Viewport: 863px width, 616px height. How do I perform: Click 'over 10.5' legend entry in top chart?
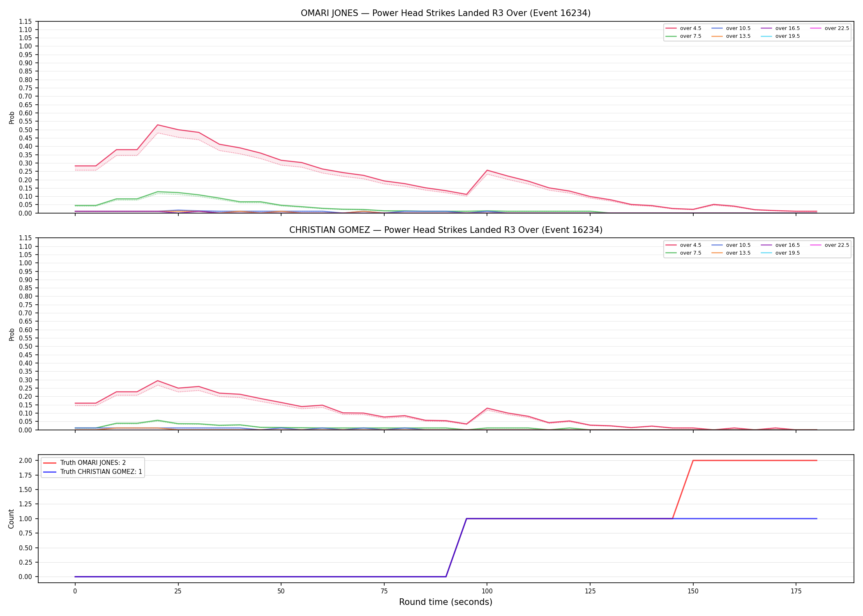(x=731, y=28)
